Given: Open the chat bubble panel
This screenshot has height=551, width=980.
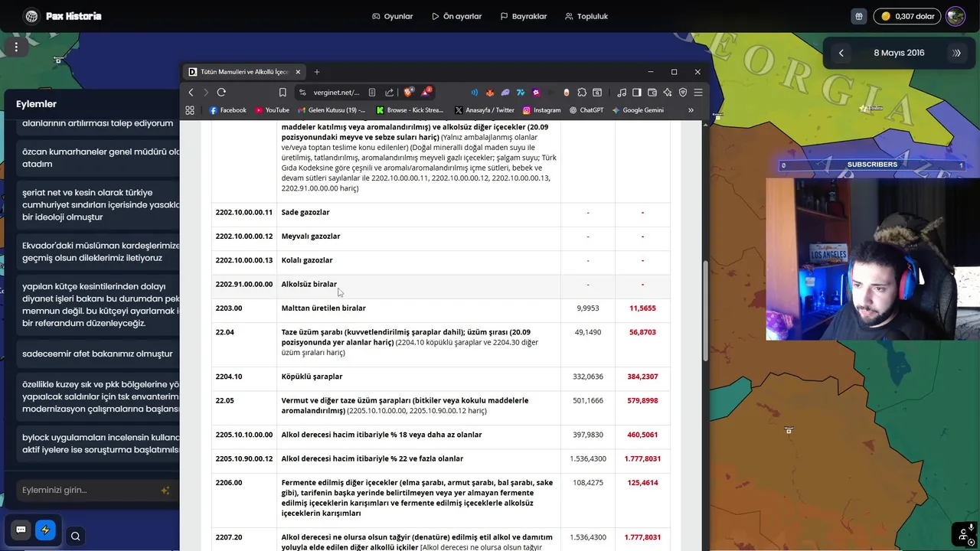Looking at the screenshot, I should pos(21,530).
